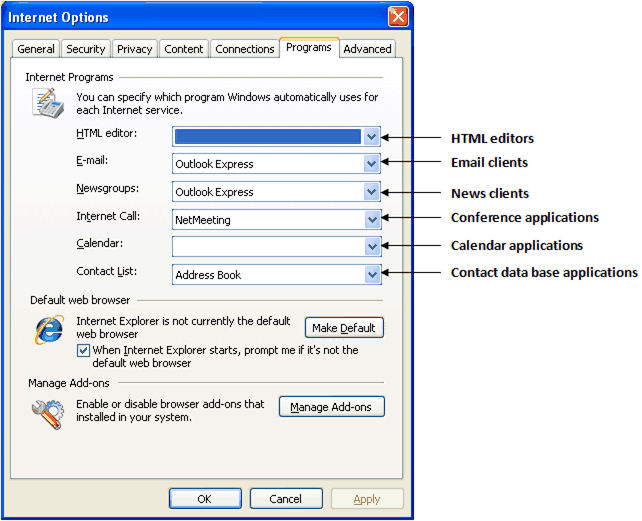Expand the Calendar dropdown arrow
This screenshot has height=521, width=642.
click(x=372, y=246)
